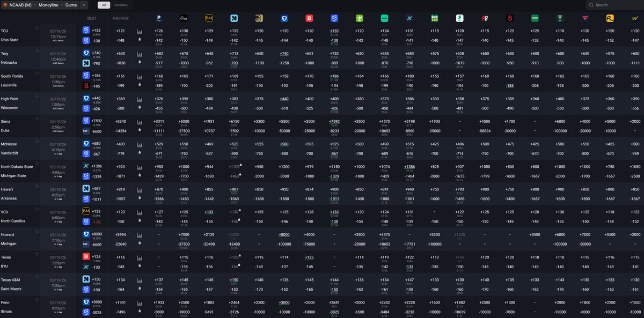Favorite the Penn vs Illinois game star
The image size is (644, 318).
37,299
